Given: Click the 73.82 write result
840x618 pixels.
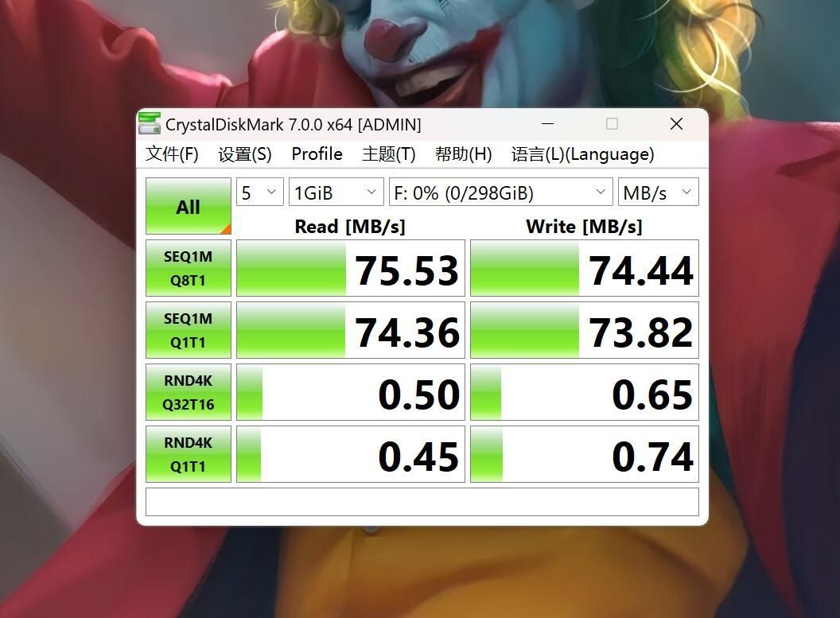Looking at the screenshot, I should point(585,330).
